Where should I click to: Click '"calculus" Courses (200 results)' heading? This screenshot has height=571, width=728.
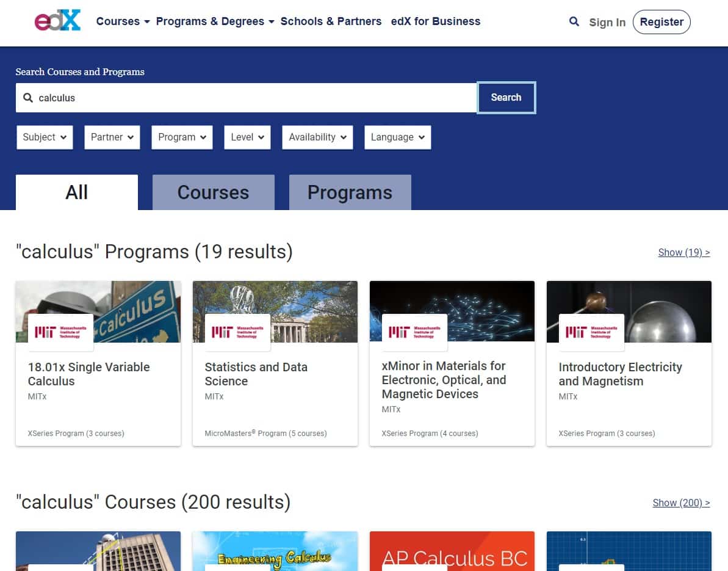pos(153,502)
